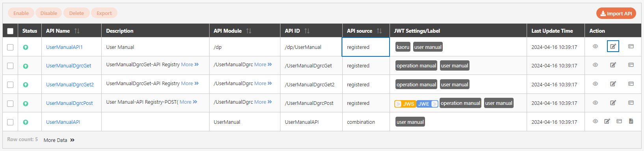
Task: Sort by API Name column arrows
Action: click(77, 31)
